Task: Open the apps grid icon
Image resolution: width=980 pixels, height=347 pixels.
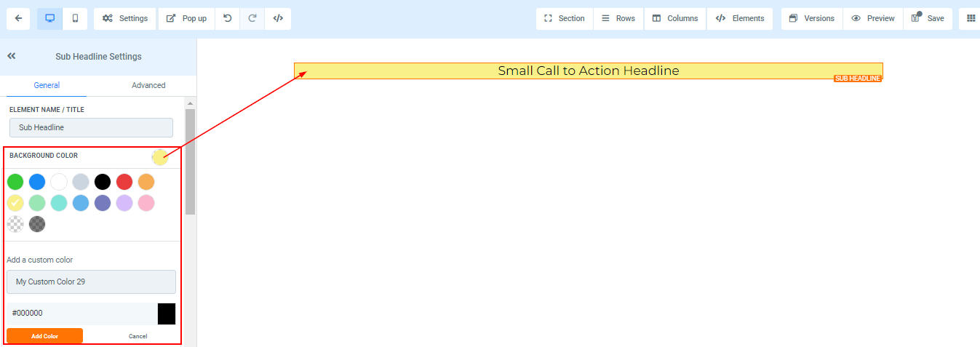Action: pyautogui.click(x=971, y=18)
